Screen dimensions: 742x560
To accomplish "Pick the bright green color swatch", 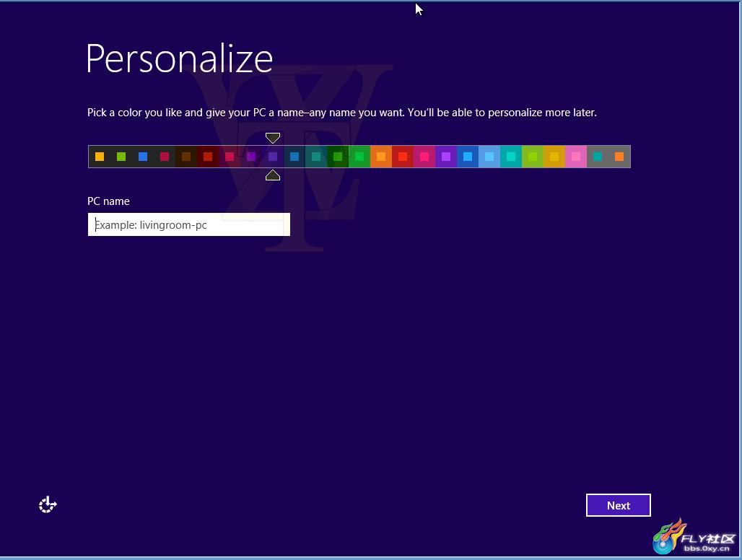I will pos(359,157).
